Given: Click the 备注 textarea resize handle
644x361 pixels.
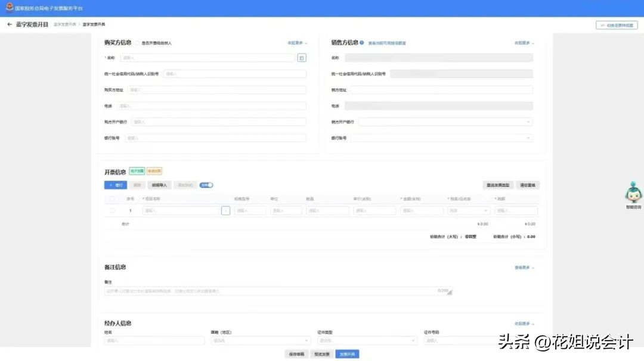Looking at the screenshot, I should coord(450,293).
